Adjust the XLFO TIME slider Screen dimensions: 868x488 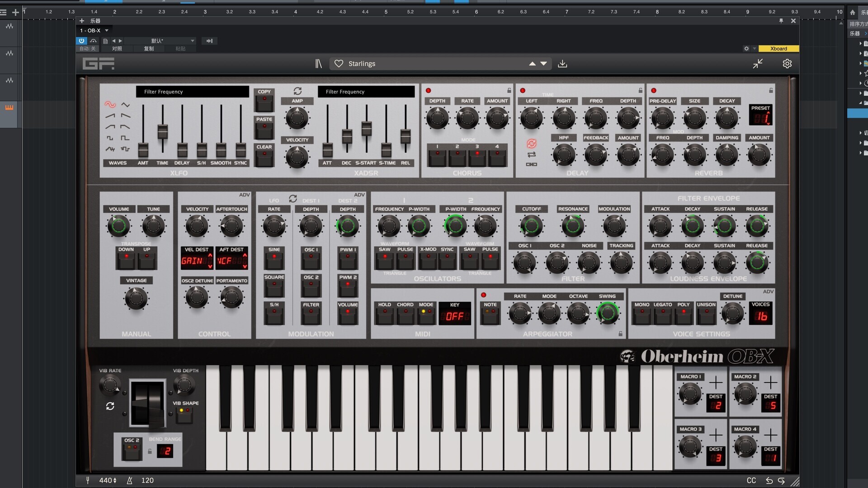coord(162,131)
